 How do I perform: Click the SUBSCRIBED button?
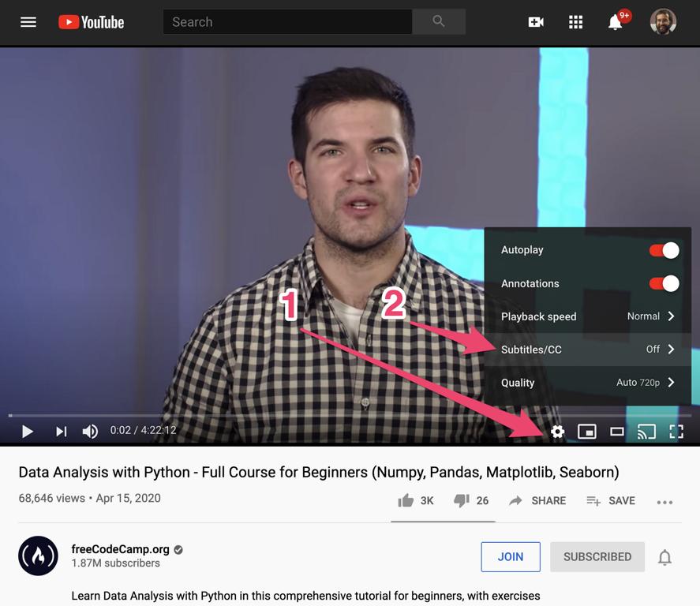597,557
